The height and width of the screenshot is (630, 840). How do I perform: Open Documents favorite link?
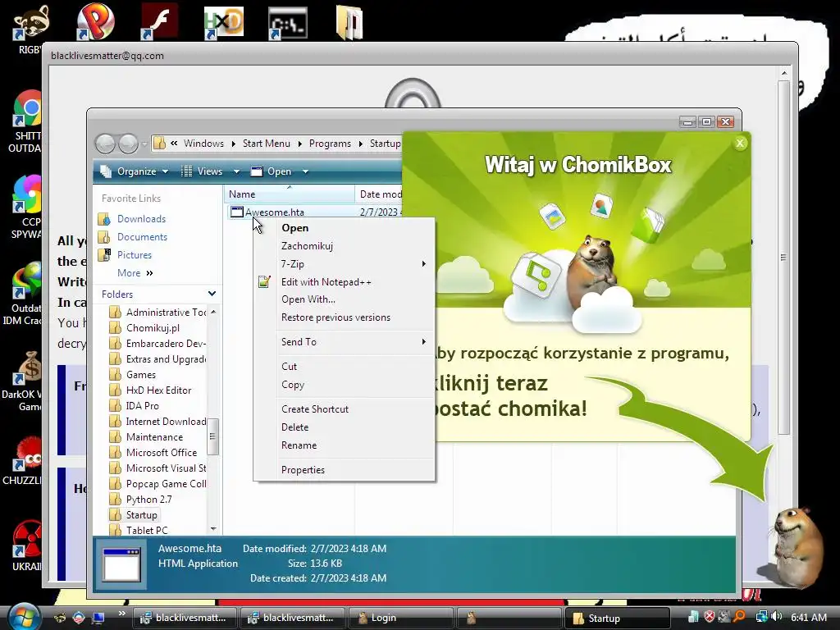tap(142, 237)
